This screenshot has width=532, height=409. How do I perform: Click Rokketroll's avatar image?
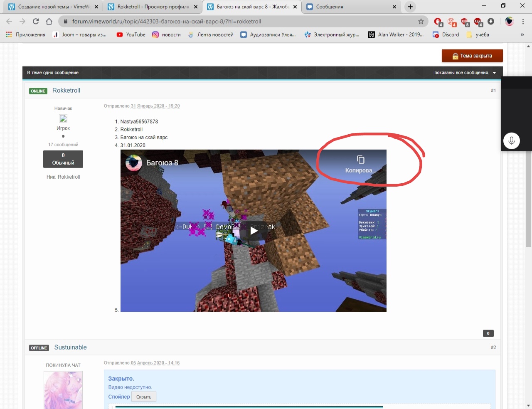coord(63,118)
